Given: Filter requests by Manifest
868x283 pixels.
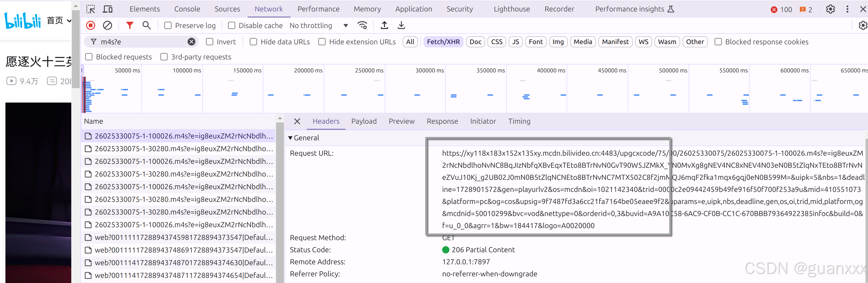Looking at the screenshot, I should pos(615,42).
